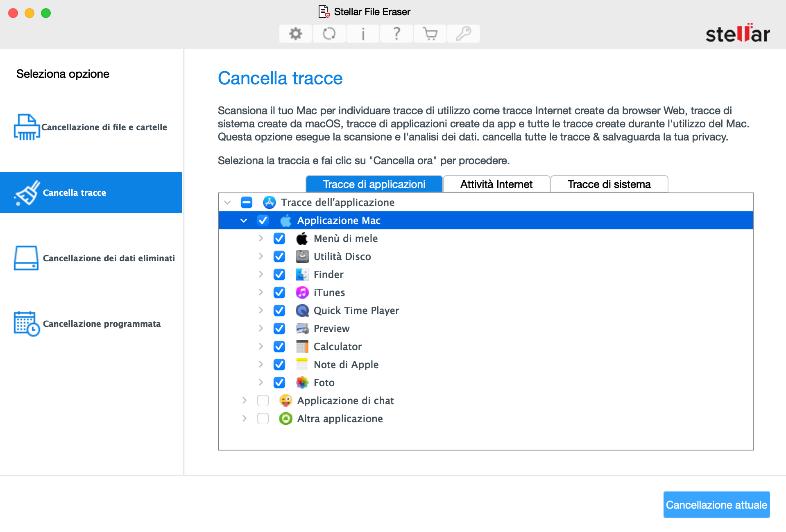This screenshot has height=532, width=786.
Task: Click the Finder face icon
Action: pyautogui.click(x=302, y=274)
